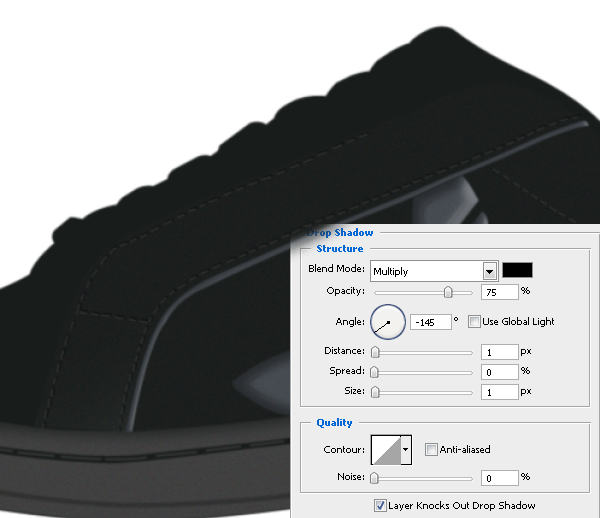
Task: Click the Size value input field
Action: [500, 392]
